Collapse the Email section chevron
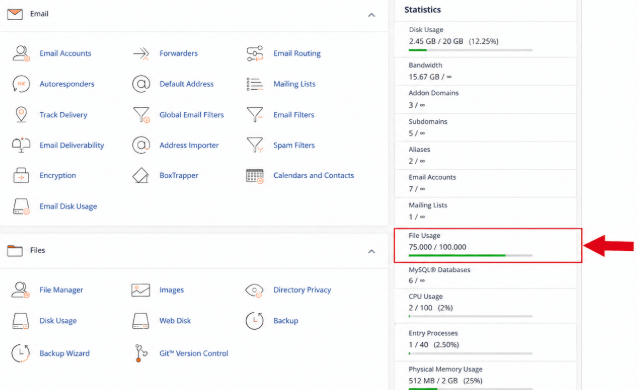This screenshot has width=638, height=390. click(x=371, y=15)
